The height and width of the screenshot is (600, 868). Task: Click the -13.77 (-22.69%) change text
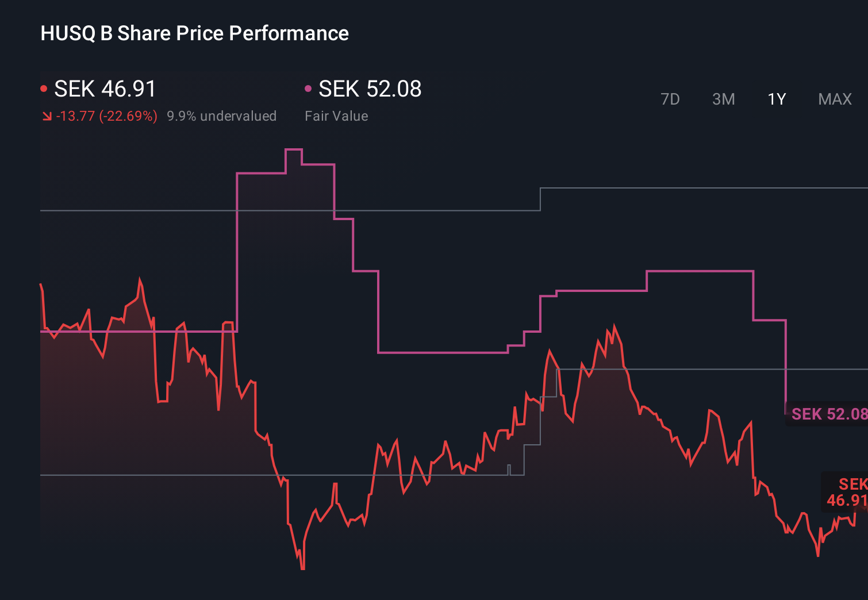click(107, 116)
